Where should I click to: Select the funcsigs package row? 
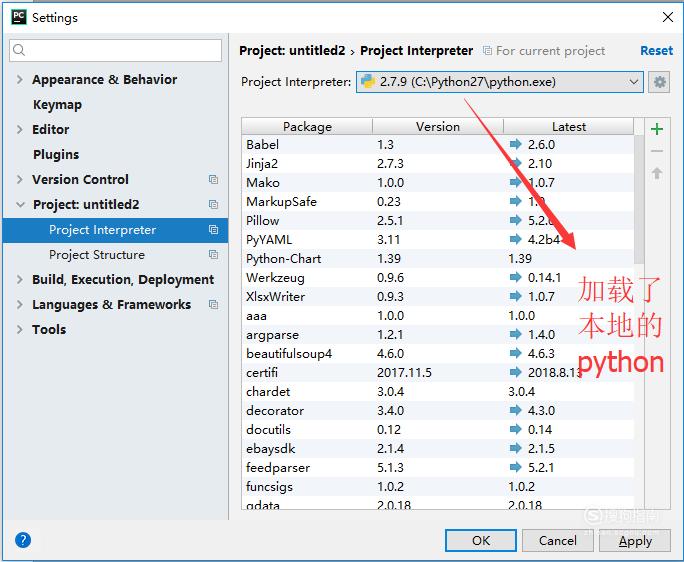438,487
